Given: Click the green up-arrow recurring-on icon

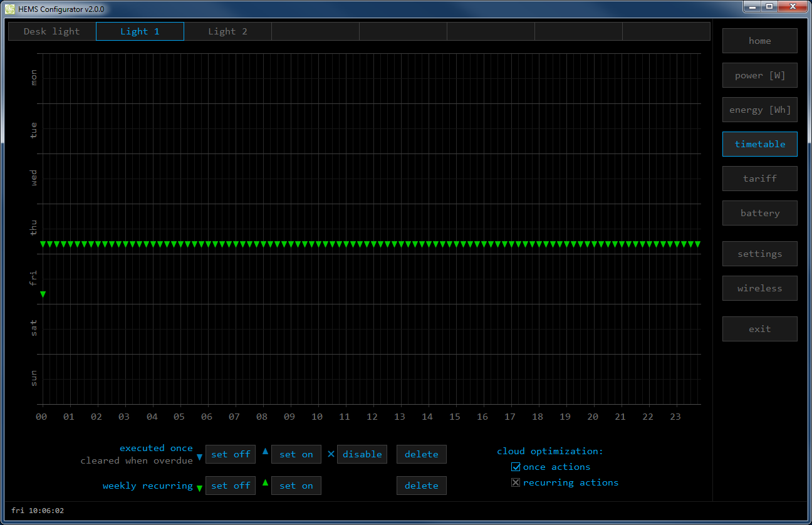Looking at the screenshot, I should (x=265, y=482).
